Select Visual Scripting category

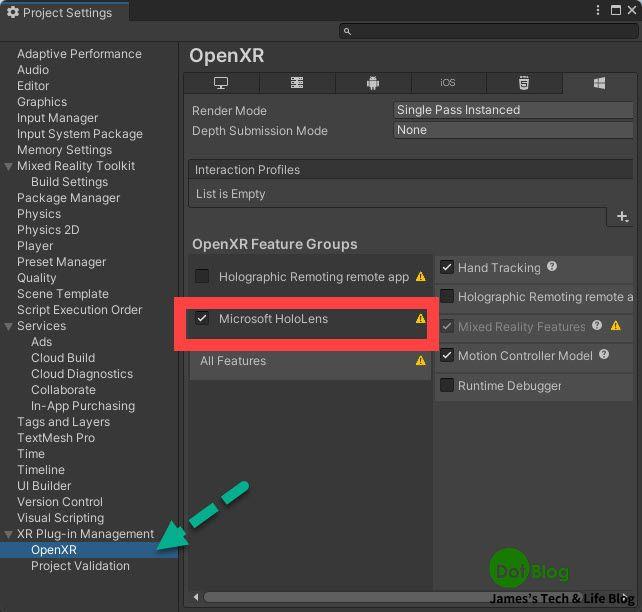click(61, 518)
